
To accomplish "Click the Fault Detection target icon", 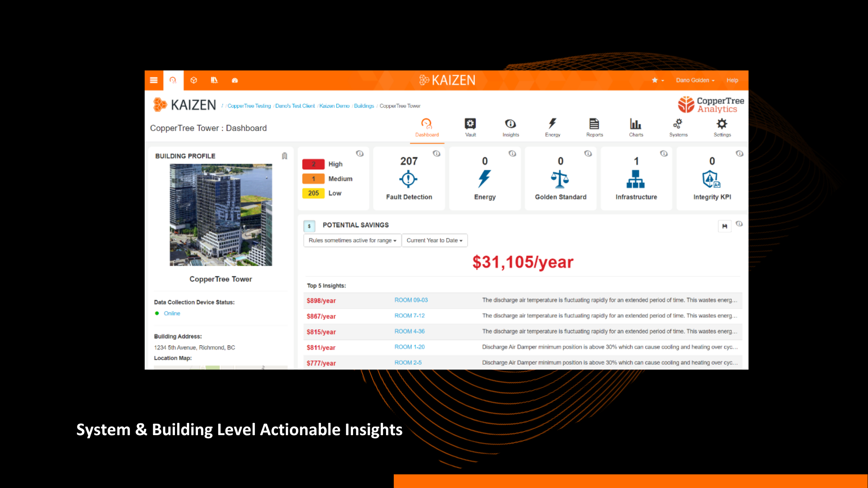I will coord(408,179).
